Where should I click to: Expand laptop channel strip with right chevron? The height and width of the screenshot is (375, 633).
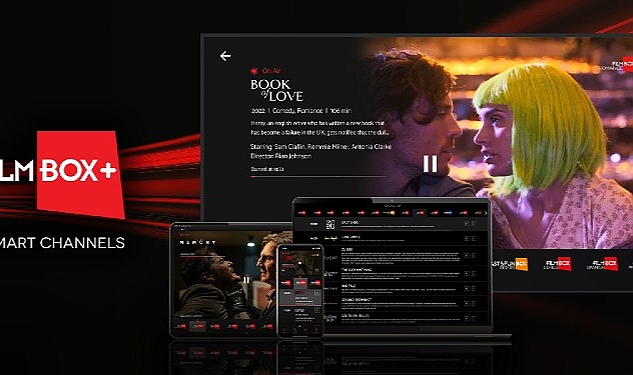[x=486, y=213]
